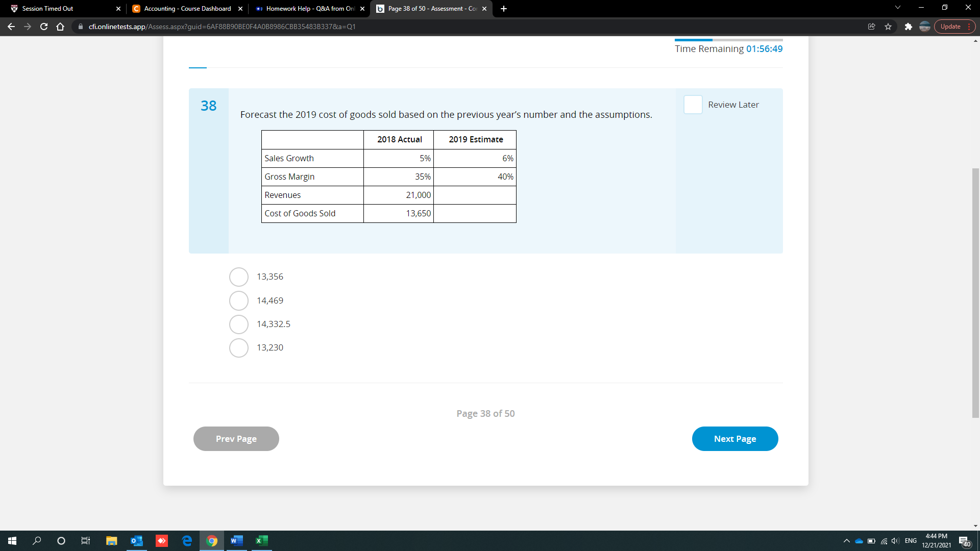Viewport: 980px width, 551px height.
Task: Select the 13,356 answer option
Action: [238, 277]
